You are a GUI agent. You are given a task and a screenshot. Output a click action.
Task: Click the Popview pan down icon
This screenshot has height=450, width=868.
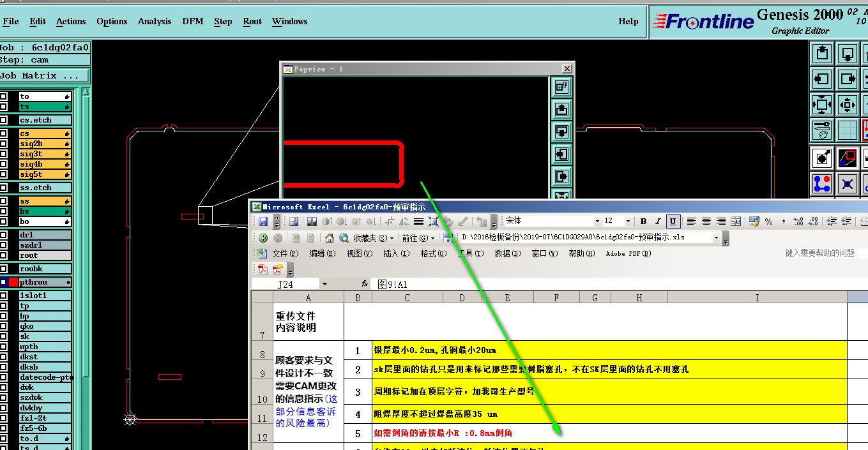point(561,132)
